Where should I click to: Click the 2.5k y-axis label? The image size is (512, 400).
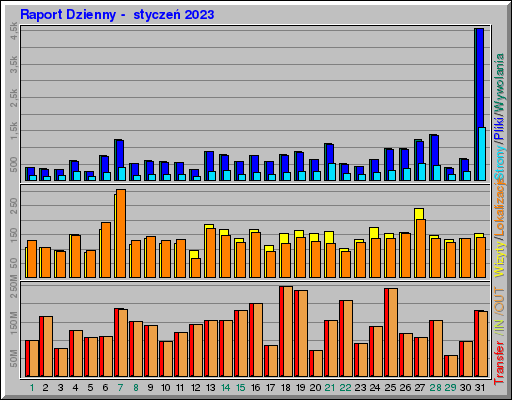click(13, 98)
